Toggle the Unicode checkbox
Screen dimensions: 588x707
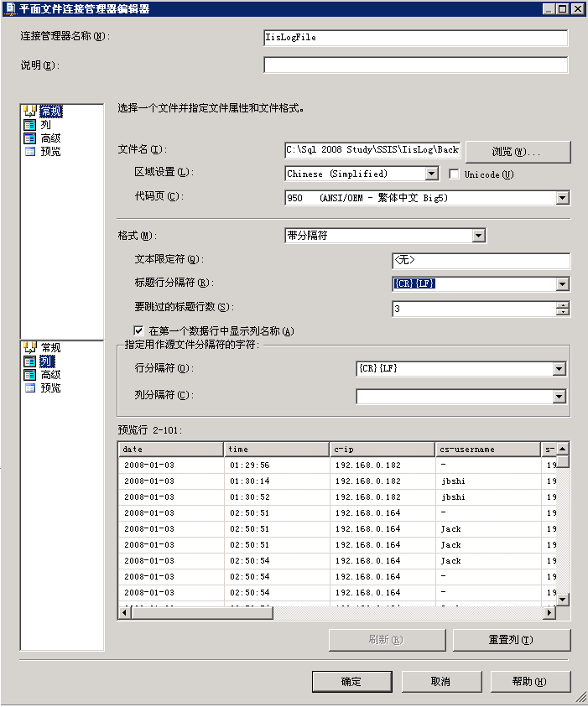click(x=454, y=174)
